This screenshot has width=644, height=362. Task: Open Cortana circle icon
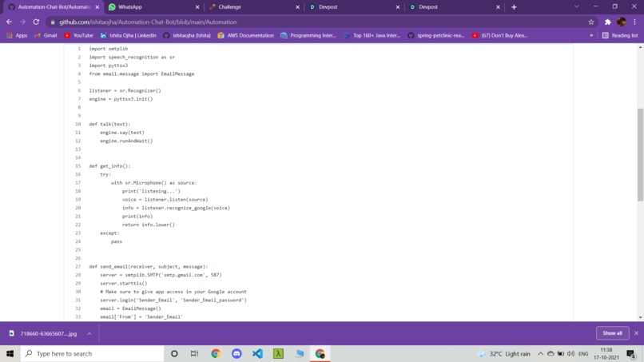click(x=174, y=354)
